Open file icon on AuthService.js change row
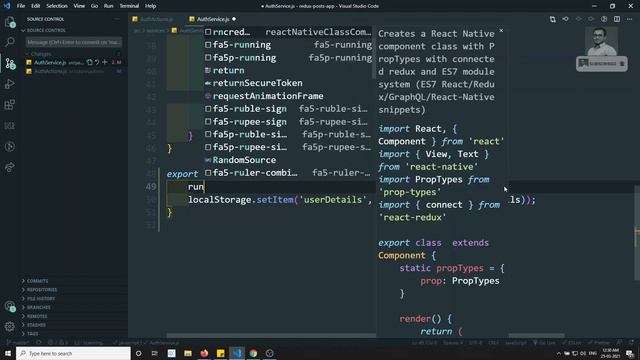The image size is (640, 360). [90, 62]
